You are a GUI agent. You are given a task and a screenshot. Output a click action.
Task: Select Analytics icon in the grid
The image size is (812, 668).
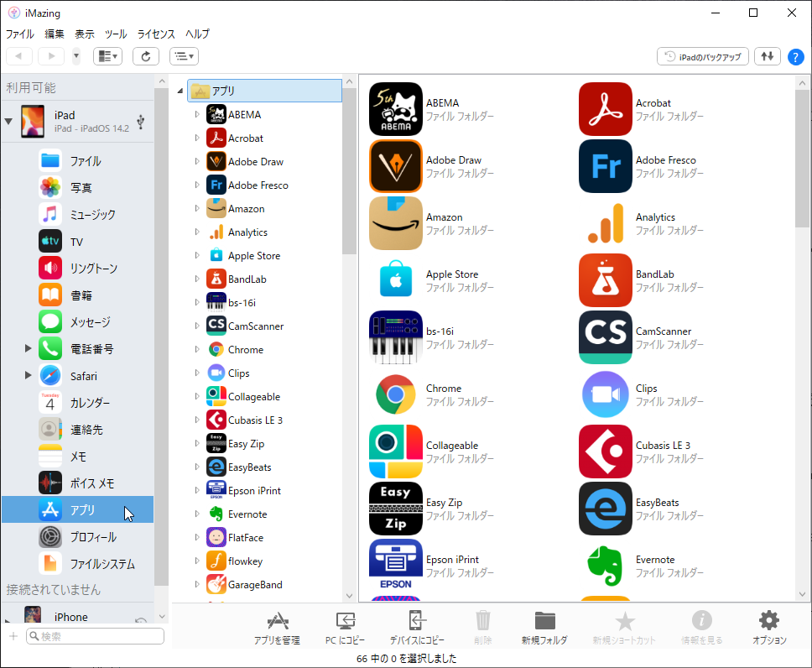click(x=606, y=223)
